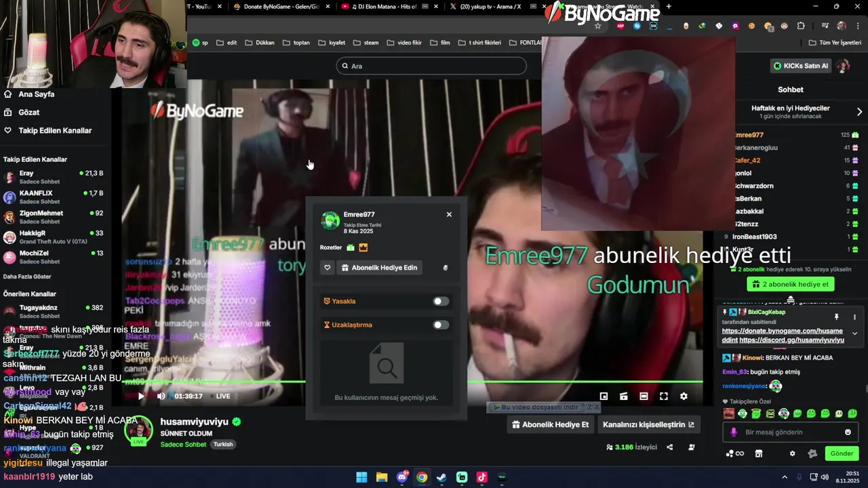Expand Daha Fazla Göster in sidebar
This screenshot has height=488, width=868.
click(27, 277)
